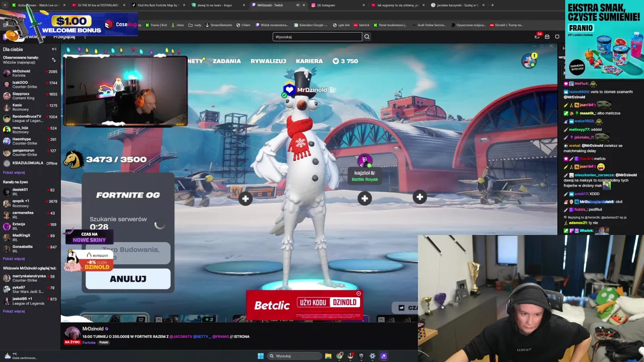This screenshot has height=362, width=644.
Task: Open Donald J. Trump bookmark
Action: (507, 25)
